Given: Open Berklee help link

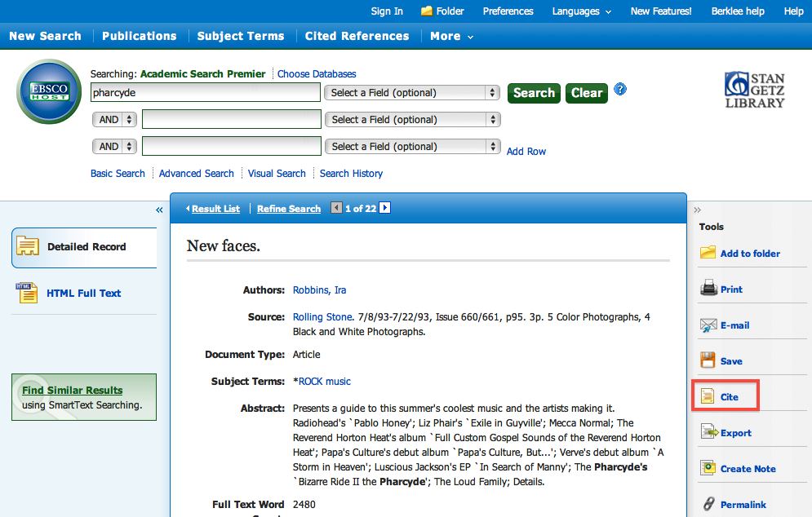Looking at the screenshot, I should [x=738, y=11].
